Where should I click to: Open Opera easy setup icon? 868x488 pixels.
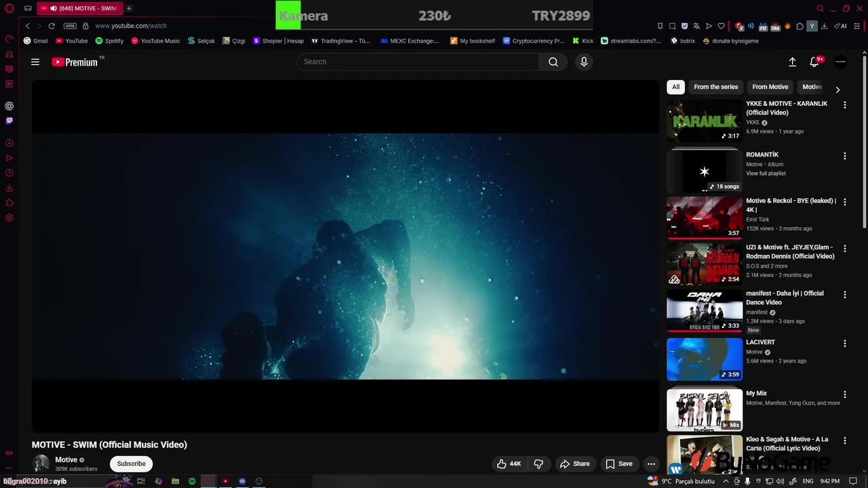pos(857,26)
